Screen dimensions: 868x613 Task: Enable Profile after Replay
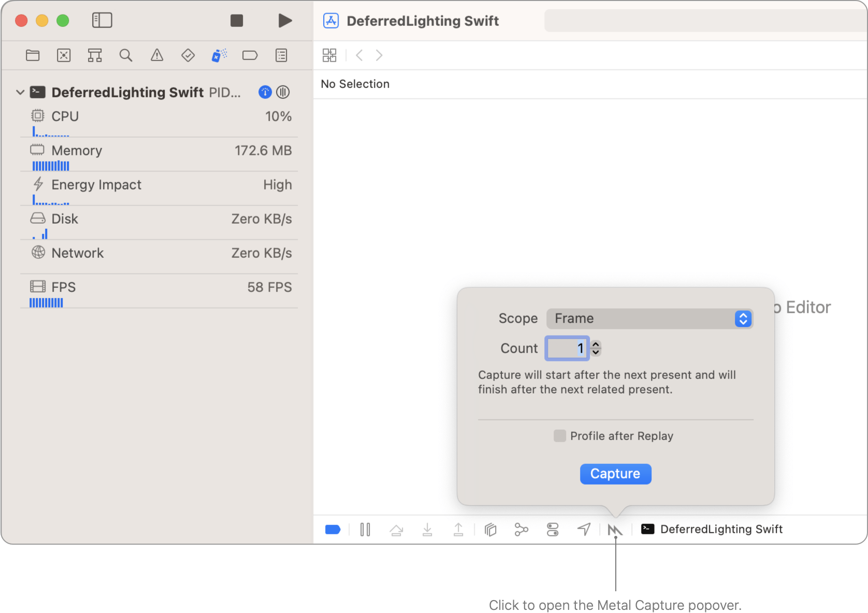560,436
